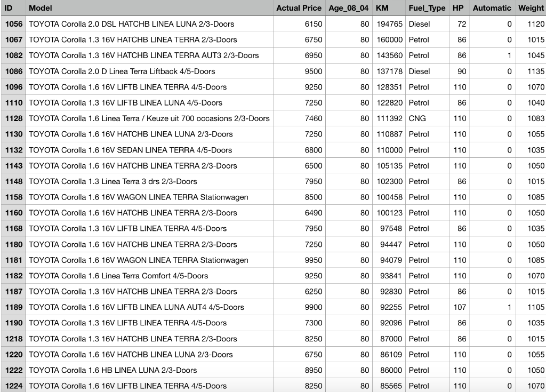The image size is (546, 392).
Task: Select row ID 1158
Action: tap(13, 197)
